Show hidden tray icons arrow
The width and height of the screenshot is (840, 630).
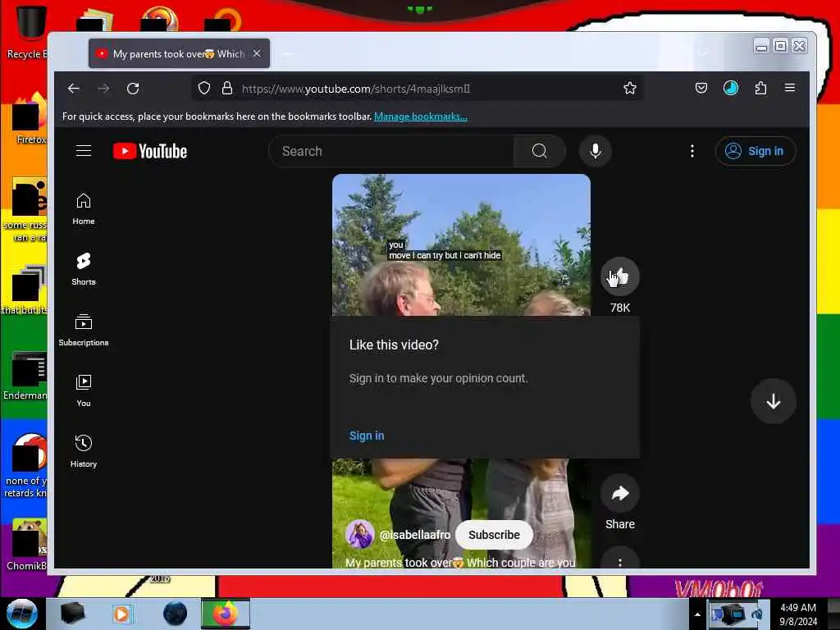[697, 614]
